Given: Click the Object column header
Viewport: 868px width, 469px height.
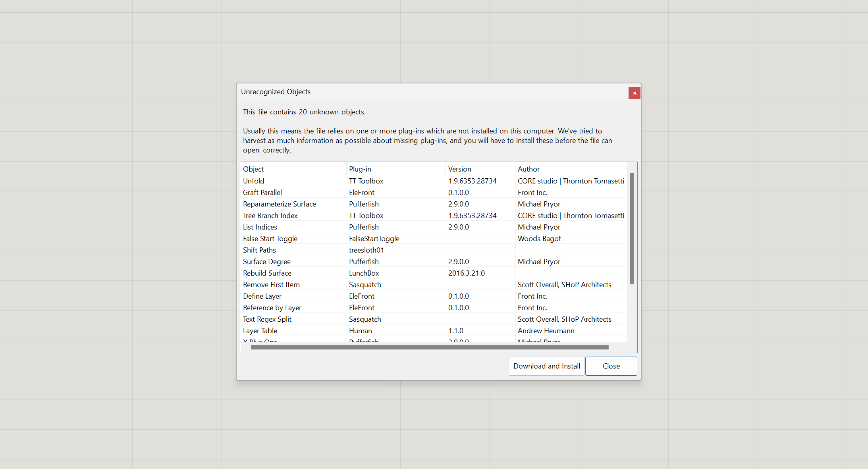Looking at the screenshot, I should (253, 169).
